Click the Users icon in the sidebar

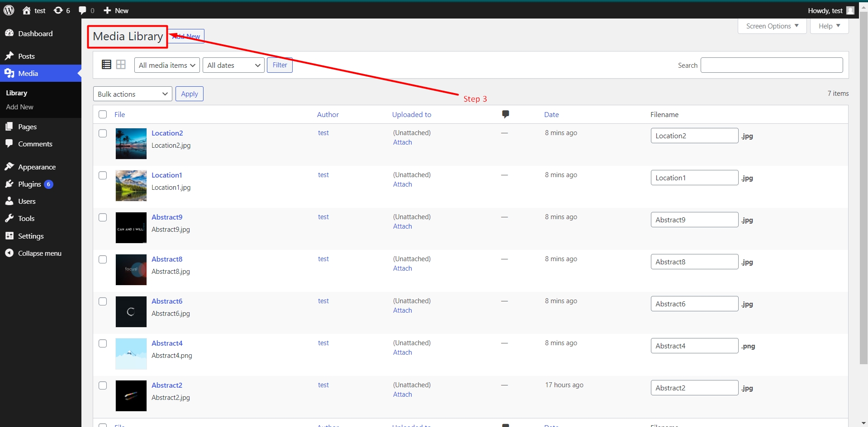[9, 201]
